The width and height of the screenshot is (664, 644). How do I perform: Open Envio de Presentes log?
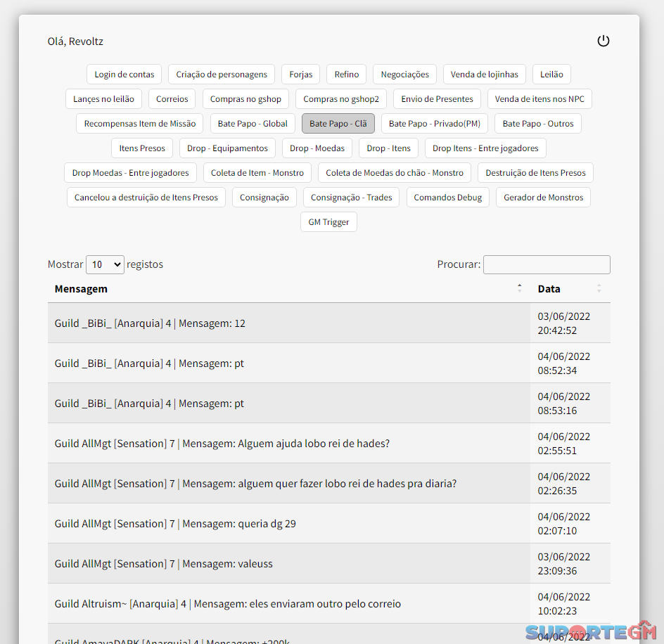(437, 99)
